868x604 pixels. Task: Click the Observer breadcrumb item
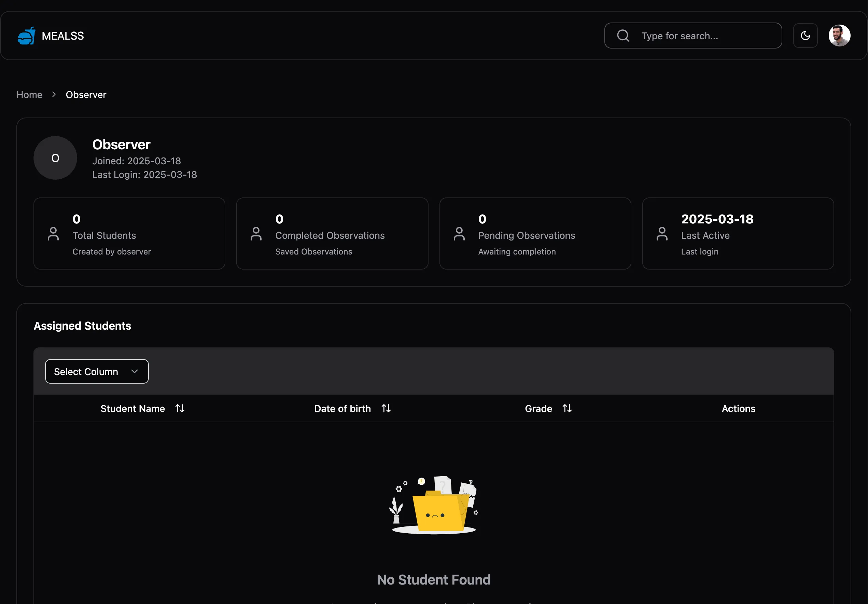(86, 95)
